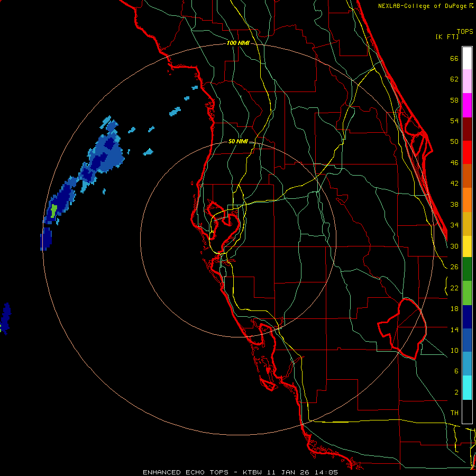476x476 pixels.
Task: Click the white swatch in the tops legend
Action: coord(467,58)
